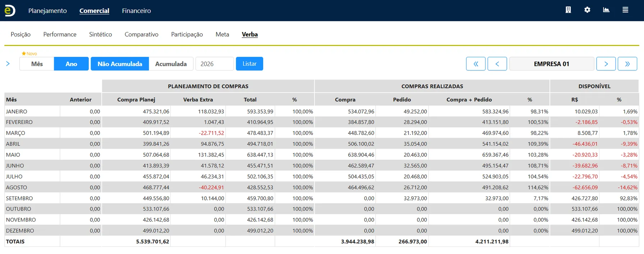Switch to Acumulada view

point(171,64)
